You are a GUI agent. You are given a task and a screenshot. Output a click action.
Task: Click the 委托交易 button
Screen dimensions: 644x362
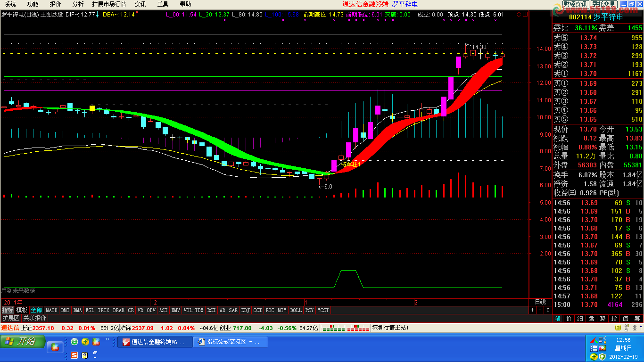pyautogui.click(x=604, y=4)
